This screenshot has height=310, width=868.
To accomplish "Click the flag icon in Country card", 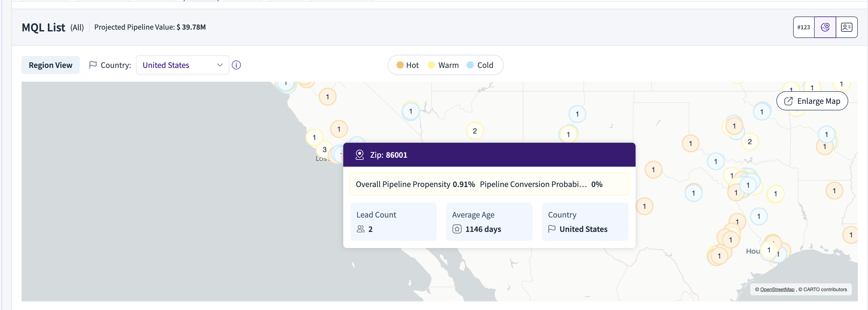I will click(552, 229).
